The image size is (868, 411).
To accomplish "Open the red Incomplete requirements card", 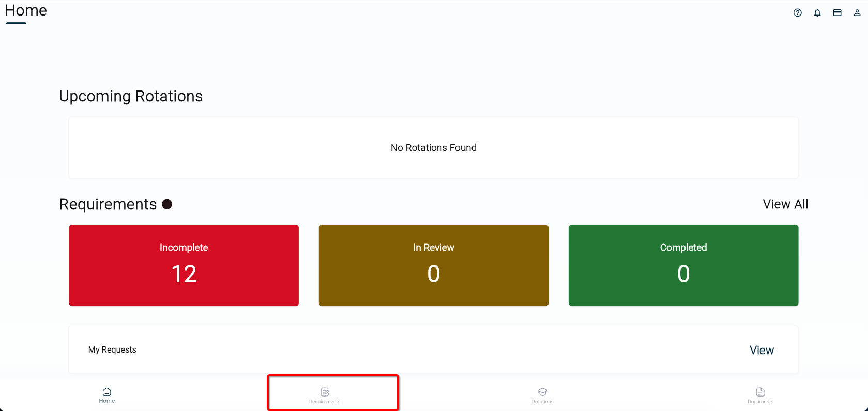I will pos(184,265).
